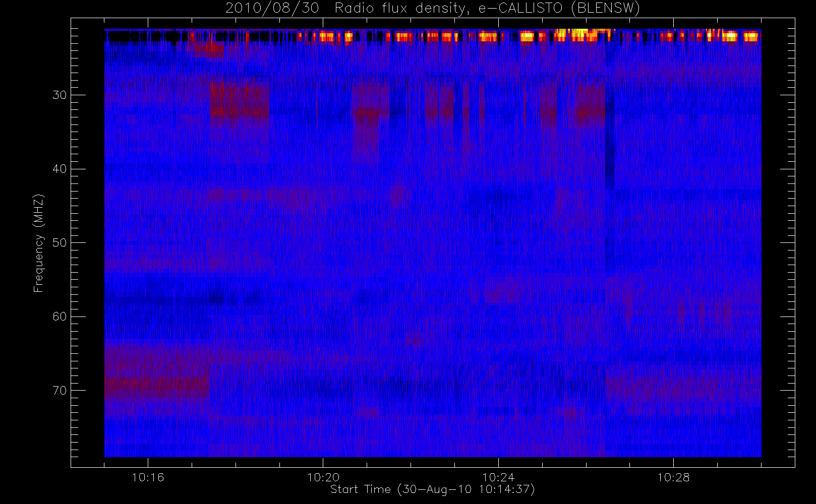Click the 'Start Time (30-Aug-10 10:14:37)' label
Viewport: 816px width, 504px height.
pos(432,489)
